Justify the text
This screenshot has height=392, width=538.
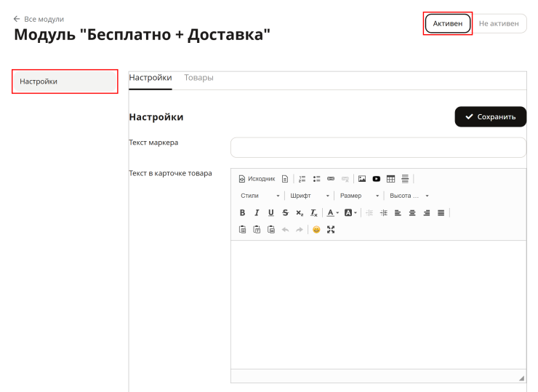(441, 213)
